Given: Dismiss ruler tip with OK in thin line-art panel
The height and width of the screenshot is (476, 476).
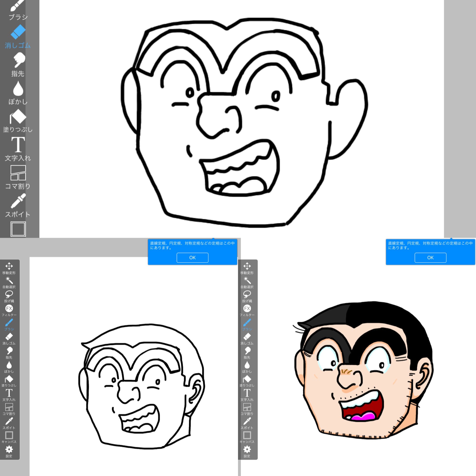Looking at the screenshot, I should (192, 258).
